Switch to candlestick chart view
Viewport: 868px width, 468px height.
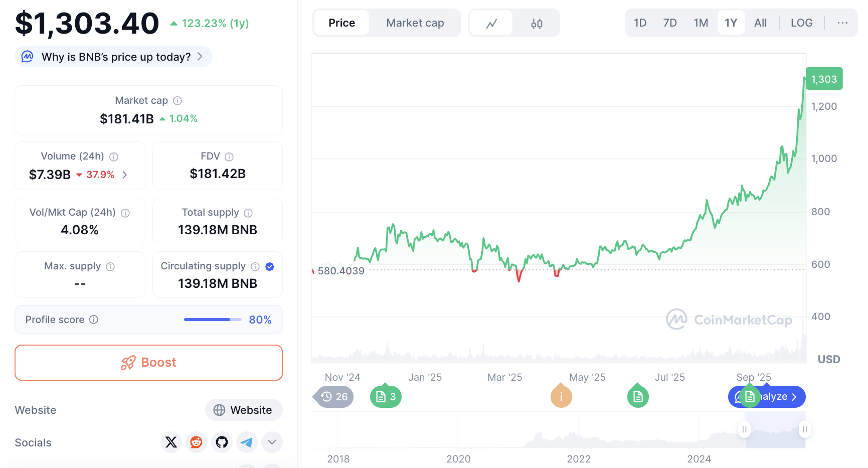pyautogui.click(x=537, y=23)
